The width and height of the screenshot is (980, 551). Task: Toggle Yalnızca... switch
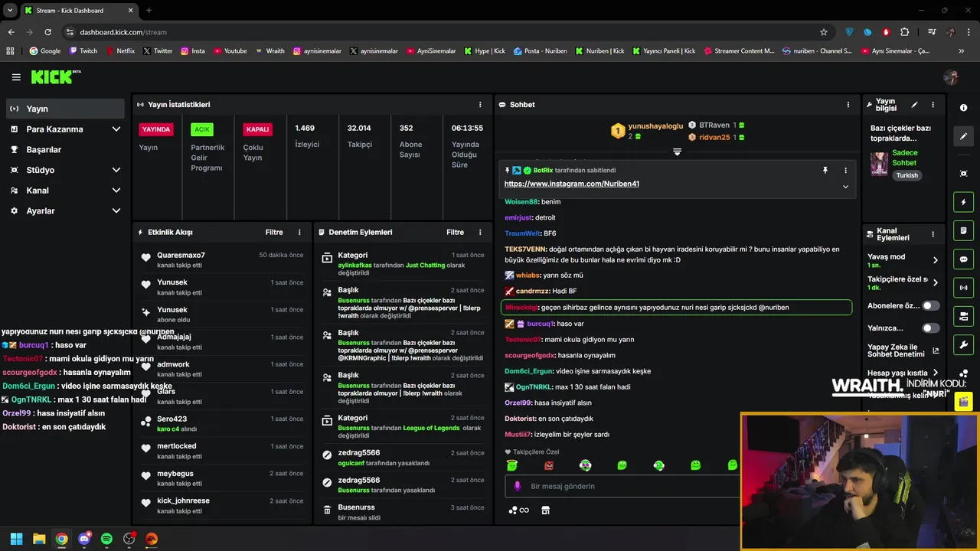coord(930,328)
